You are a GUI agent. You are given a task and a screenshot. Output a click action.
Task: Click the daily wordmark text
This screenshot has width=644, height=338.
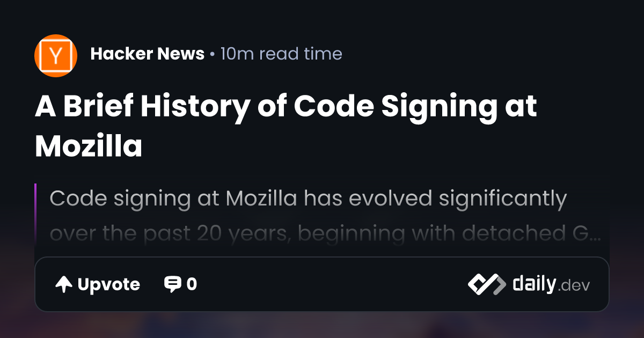pyautogui.click(x=534, y=283)
